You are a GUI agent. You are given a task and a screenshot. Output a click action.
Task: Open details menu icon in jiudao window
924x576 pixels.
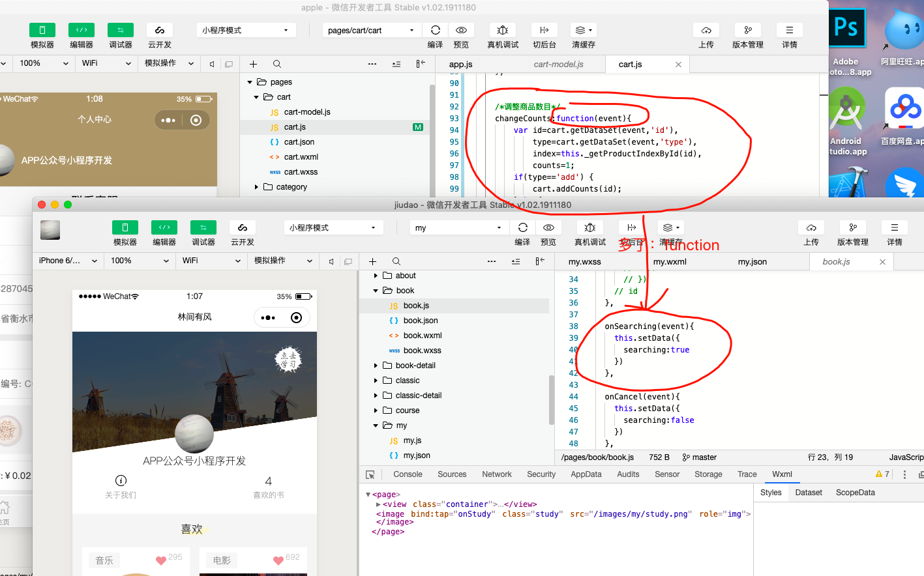pyautogui.click(x=894, y=227)
